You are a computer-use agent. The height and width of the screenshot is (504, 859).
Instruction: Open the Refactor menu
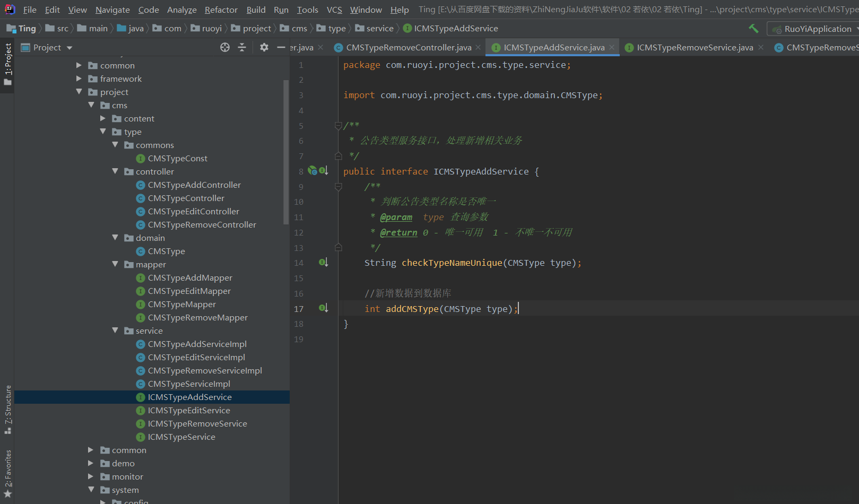click(x=221, y=10)
